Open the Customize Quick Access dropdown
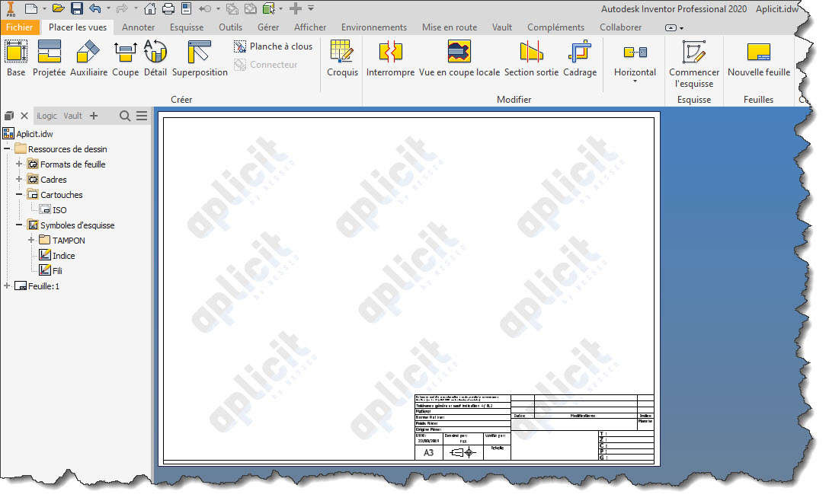The height and width of the screenshot is (504, 829). [311, 8]
